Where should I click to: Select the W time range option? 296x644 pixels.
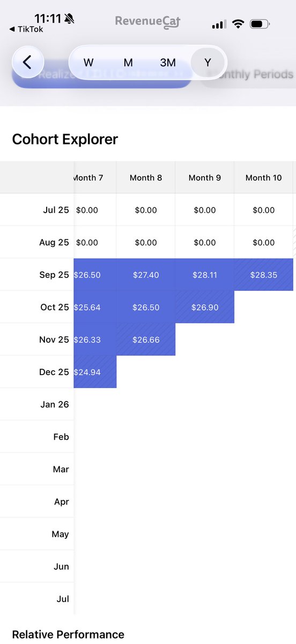pyautogui.click(x=88, y=63)
